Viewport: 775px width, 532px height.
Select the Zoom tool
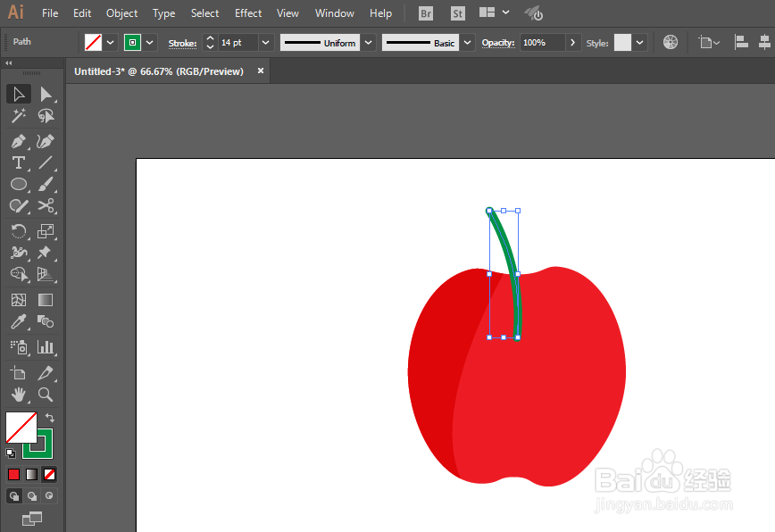(x=46, y=395)
